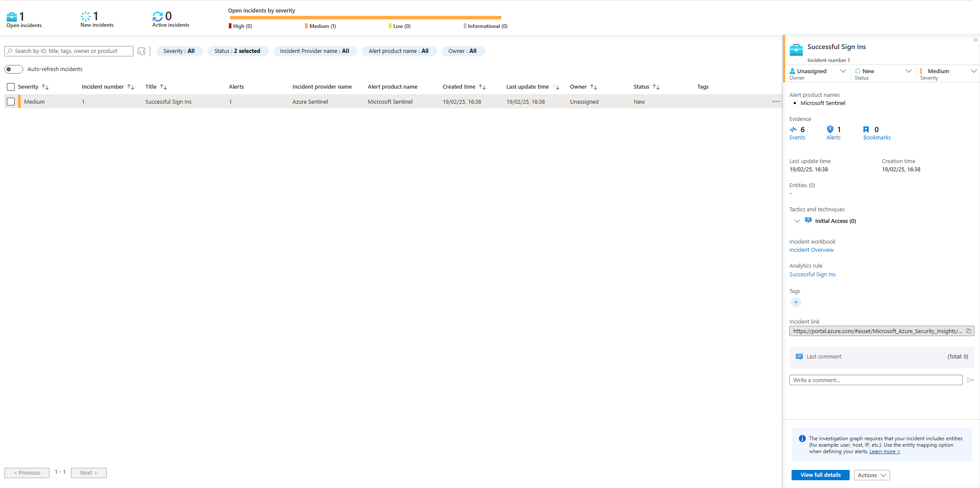Viewport: 980px width, 488px height.
Task: Sort by Created time column arrows
Action: click(x=482, y=87)
